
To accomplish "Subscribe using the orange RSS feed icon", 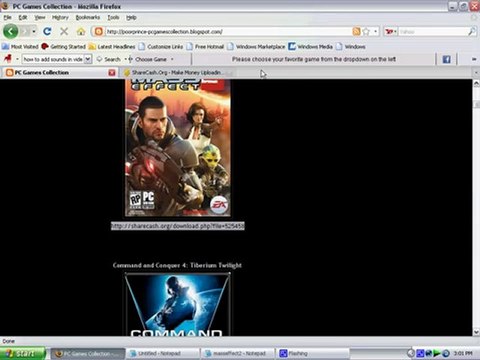I will coord(356,32).
